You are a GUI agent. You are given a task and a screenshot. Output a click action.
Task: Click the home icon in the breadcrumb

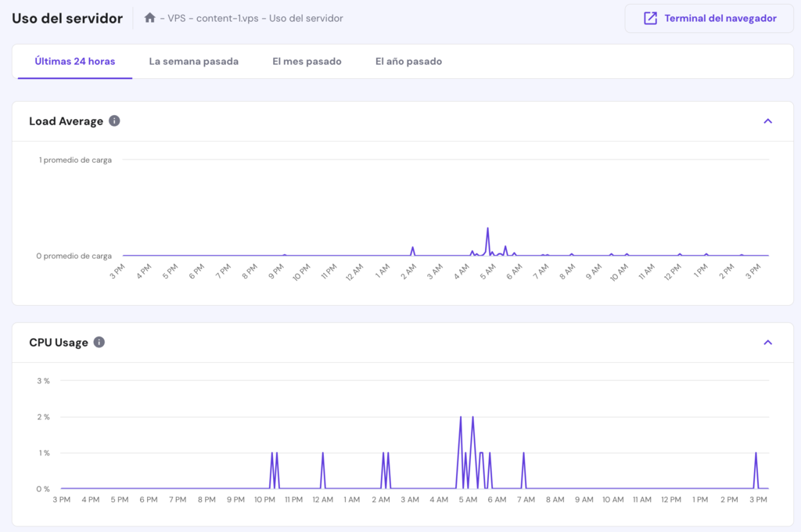[x=149, y=17]
